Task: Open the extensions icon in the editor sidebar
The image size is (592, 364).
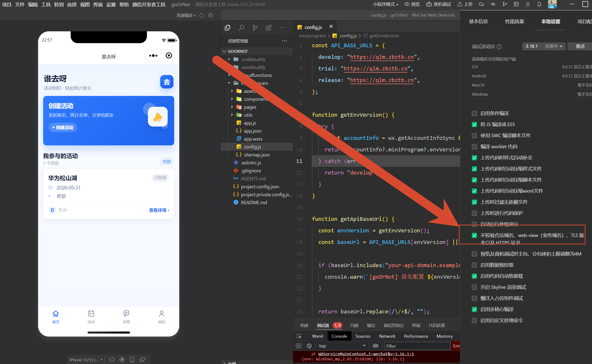Action: 269,28
